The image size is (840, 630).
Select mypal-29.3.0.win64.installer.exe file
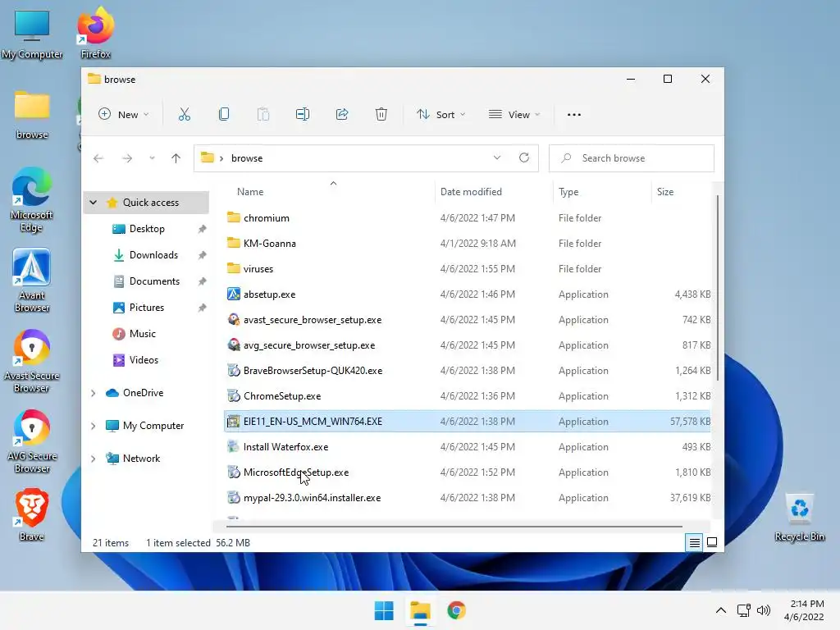(467, 498)
